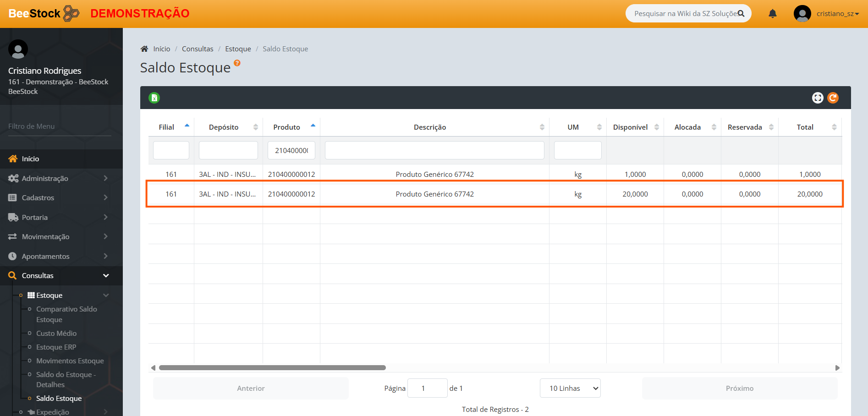The width and height of the screenshot is (868, 416).
Task: Open the notifications bell
Action: pyautogui.click(x=772, y=14)
